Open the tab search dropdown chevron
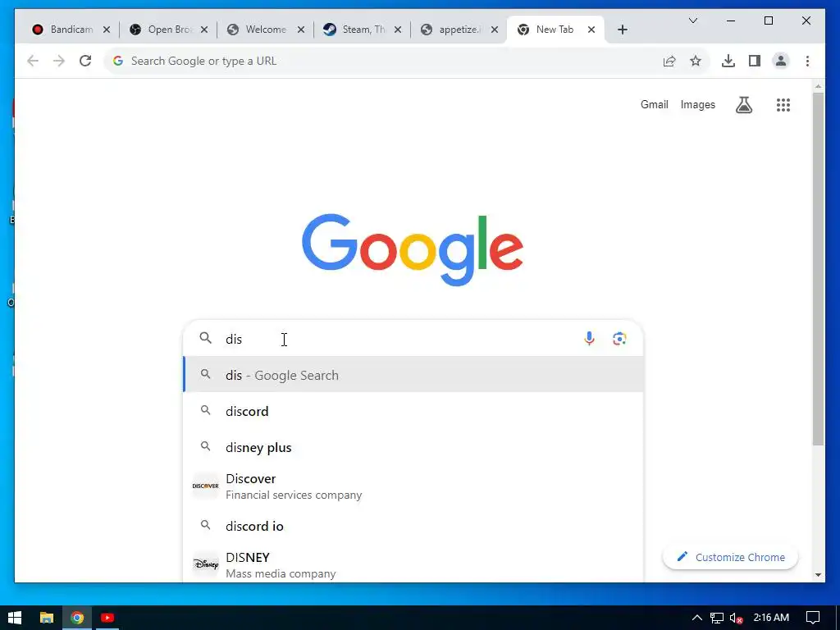This screenshot has width=840, height=630. [x=692, y=21]
